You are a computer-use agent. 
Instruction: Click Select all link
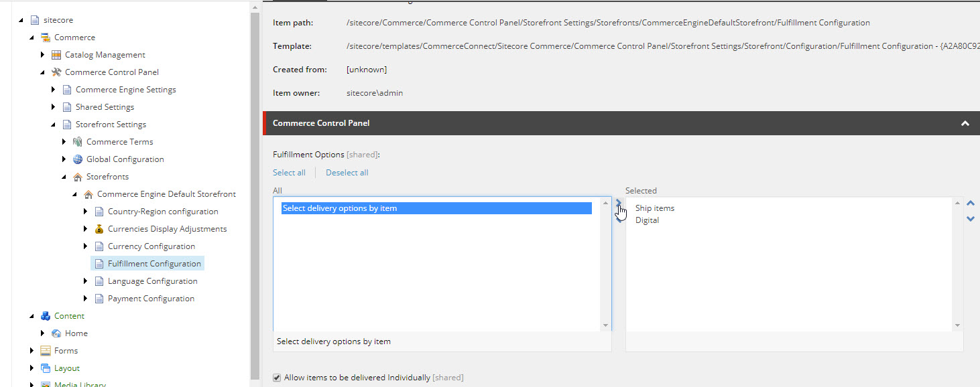(289, 173)
